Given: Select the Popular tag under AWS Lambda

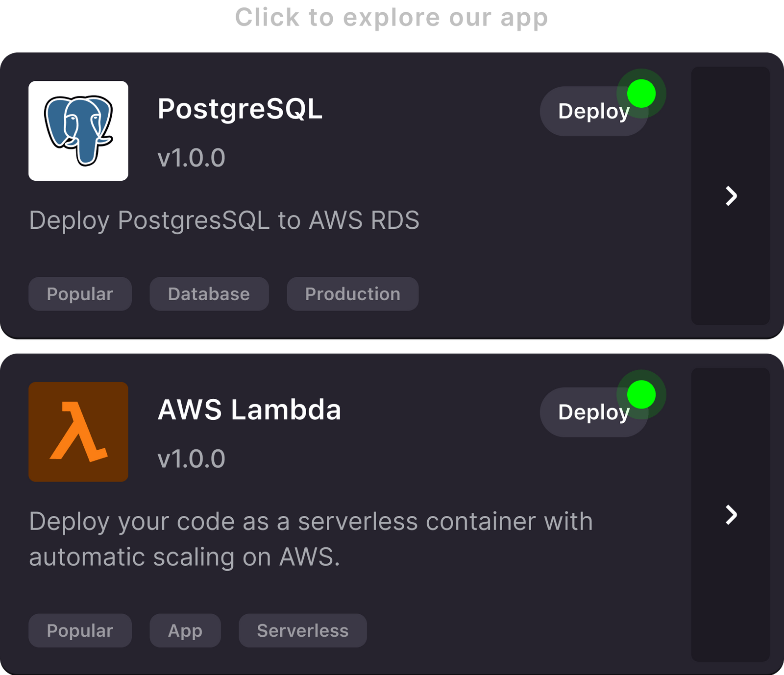Looking at the screenshot, I should click(x=80, y=630).
